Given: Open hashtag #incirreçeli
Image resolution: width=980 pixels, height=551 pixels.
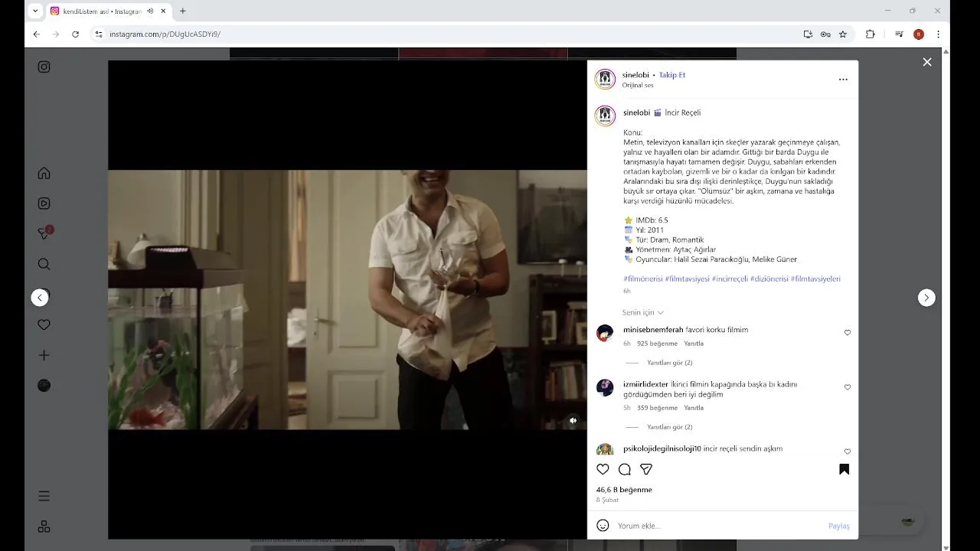Looking at the screenshot, I should pyautogui.click(x=730, y=279).
